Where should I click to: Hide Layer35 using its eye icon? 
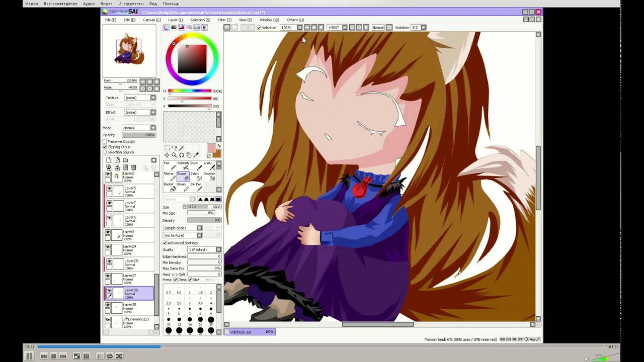(109, 305)
